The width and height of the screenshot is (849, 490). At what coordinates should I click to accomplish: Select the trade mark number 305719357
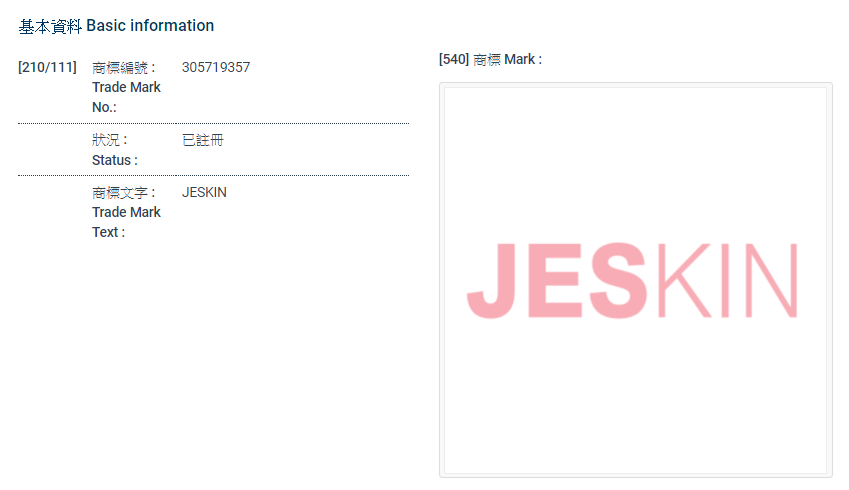(x=216, y=68)
